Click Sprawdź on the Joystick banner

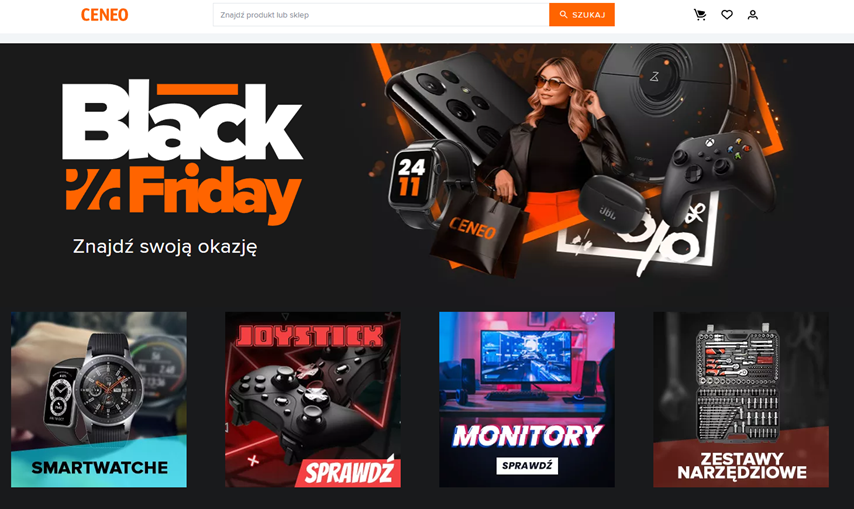click(349, 473)
